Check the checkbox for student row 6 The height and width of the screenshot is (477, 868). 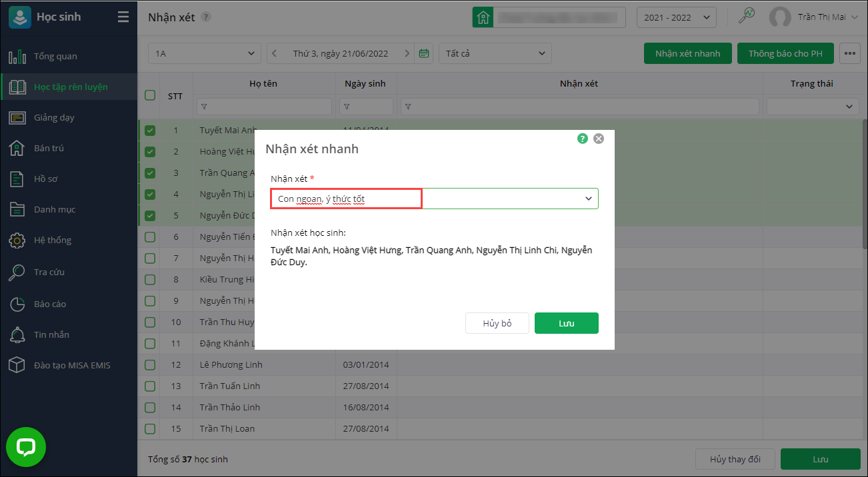(150, 237)
